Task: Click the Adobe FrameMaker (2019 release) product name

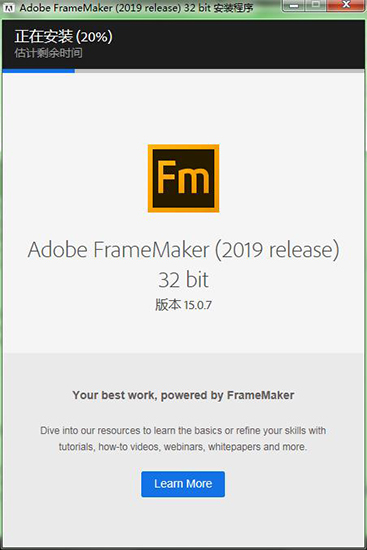Action: (184, 250)
